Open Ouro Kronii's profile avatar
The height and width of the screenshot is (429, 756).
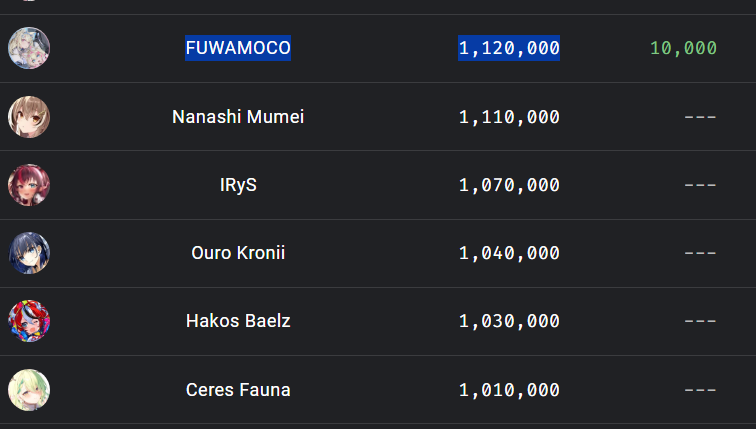click(29, 253)
